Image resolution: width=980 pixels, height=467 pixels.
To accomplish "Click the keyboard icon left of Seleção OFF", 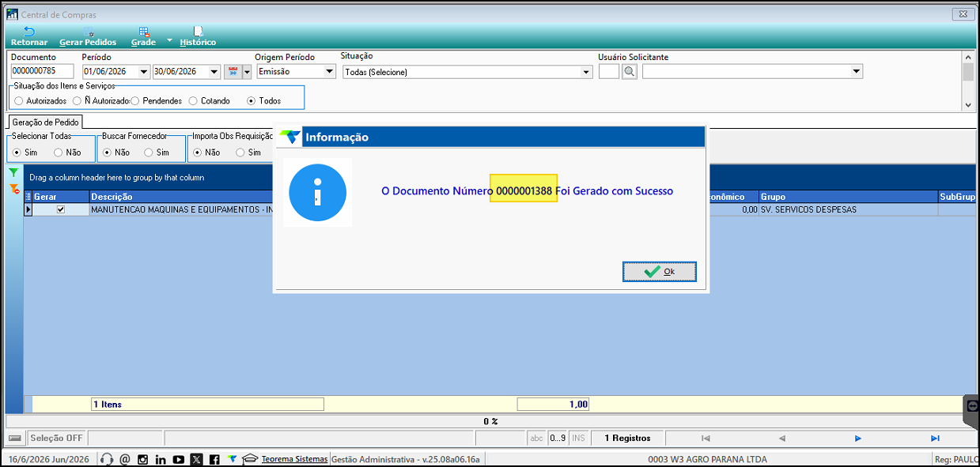I will coord(15,438).
